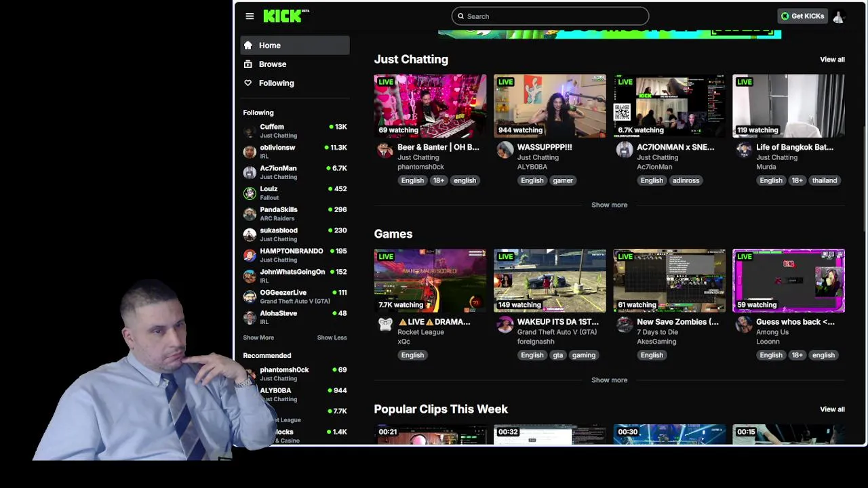
Task: Open the profile avatar icon
Action: point(838,16)
